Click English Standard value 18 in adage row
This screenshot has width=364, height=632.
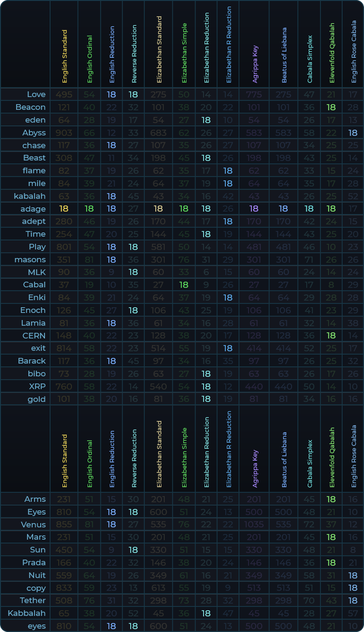[64, 209]
